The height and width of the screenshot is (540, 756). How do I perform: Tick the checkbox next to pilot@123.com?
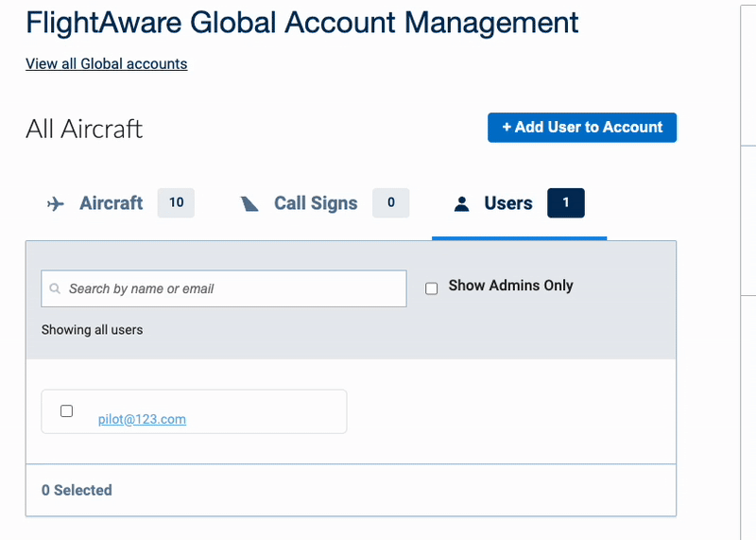pyautogui.click(x=66, y=411)
